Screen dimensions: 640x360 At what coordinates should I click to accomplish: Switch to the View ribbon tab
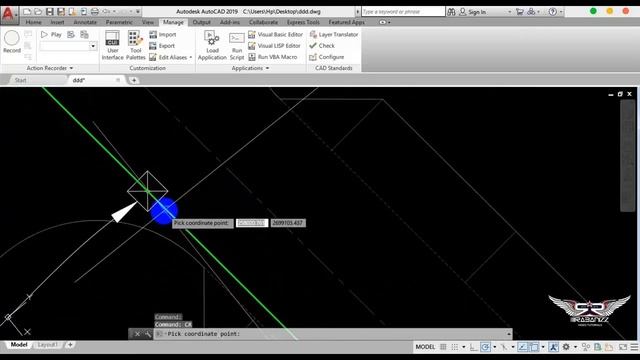(148, 22)
